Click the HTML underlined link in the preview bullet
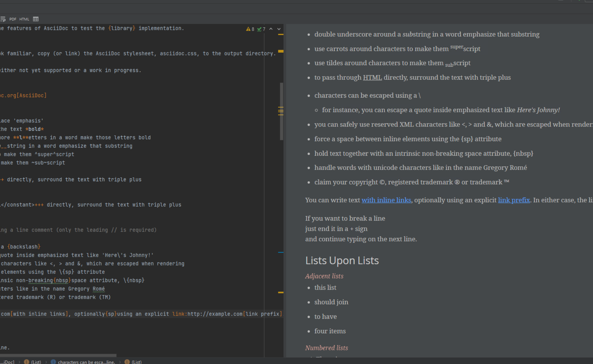Image resolution: width=593 pixels, height=364 pixels. pos(372,77)
